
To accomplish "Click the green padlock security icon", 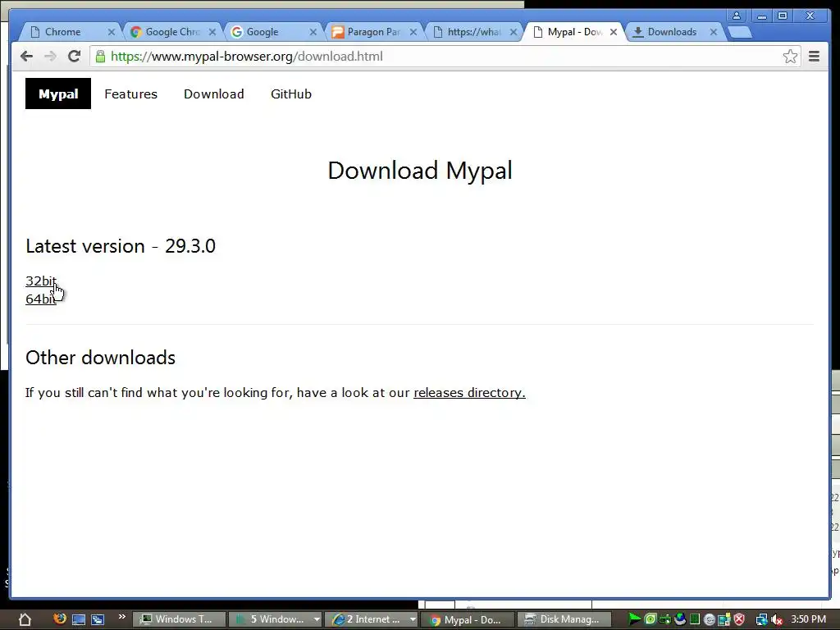I will 100,57.
